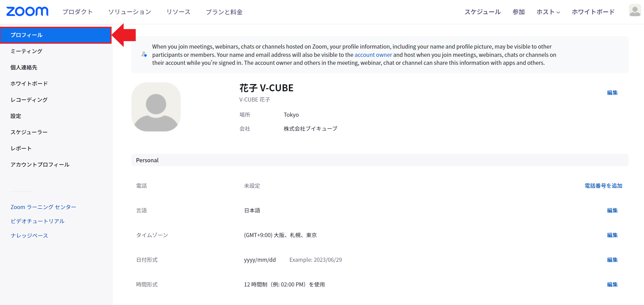Open レコーディング in the sidebar
This screenshot has height=305, width=644.
29,100
